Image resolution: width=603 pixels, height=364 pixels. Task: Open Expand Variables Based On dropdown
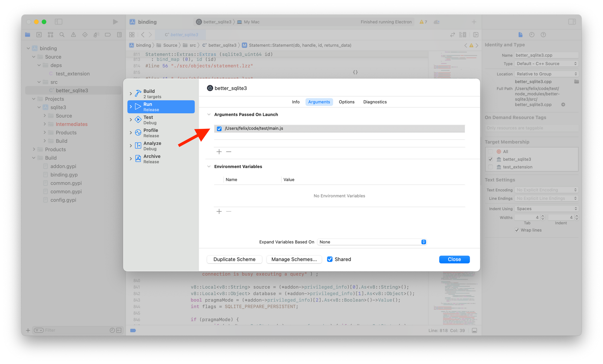pos(372,242)
